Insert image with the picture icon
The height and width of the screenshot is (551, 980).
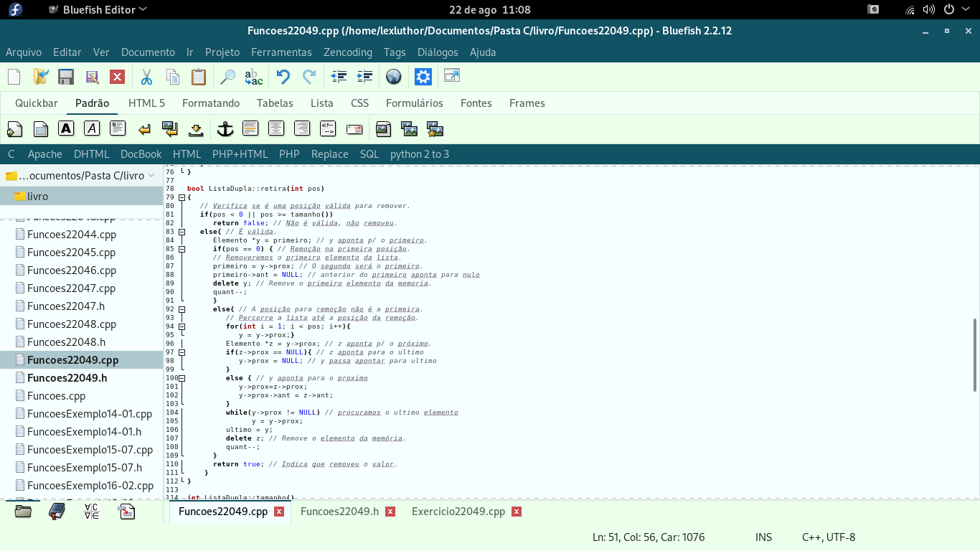(383, 129)
